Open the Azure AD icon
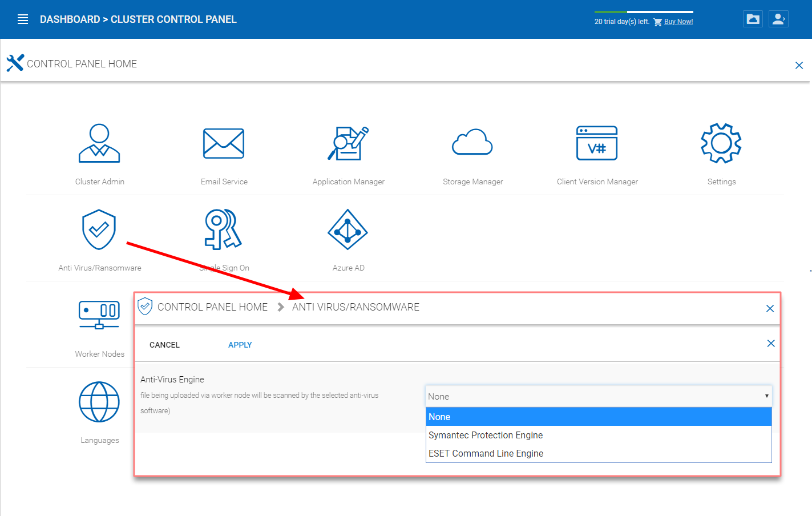This screenshot has height=516, width=812. [x=348, y=229]
